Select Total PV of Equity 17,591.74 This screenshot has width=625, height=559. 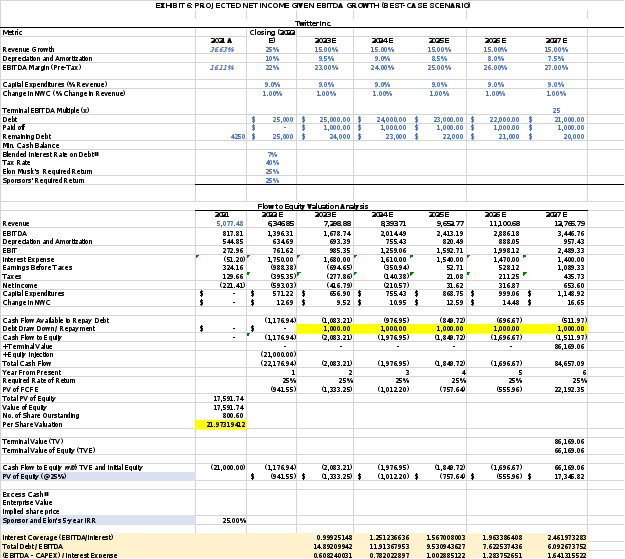(228, 399)
